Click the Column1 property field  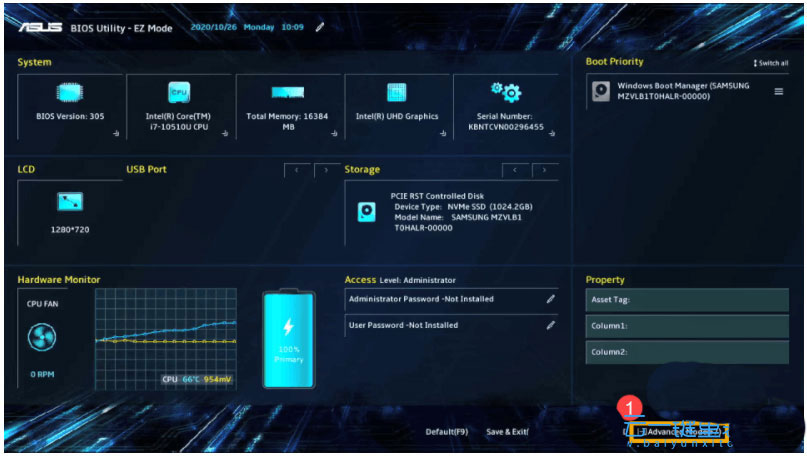(x=687, y=326)
